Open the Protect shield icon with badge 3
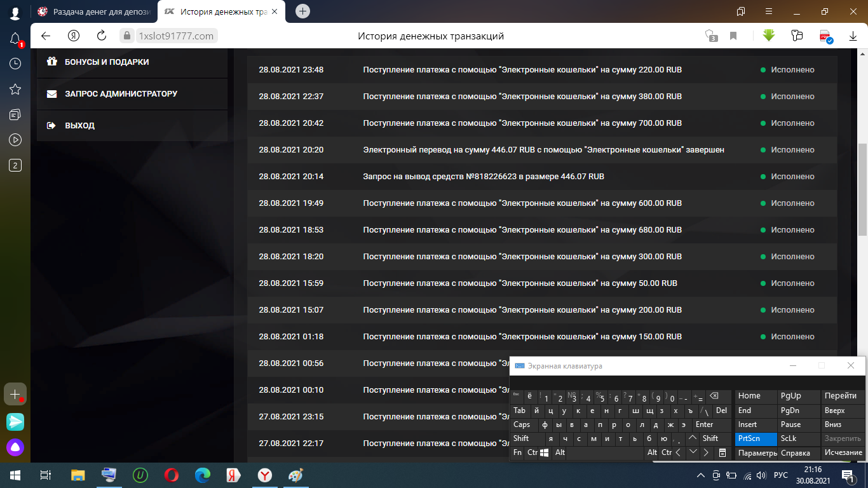 [x=711, y=36]
